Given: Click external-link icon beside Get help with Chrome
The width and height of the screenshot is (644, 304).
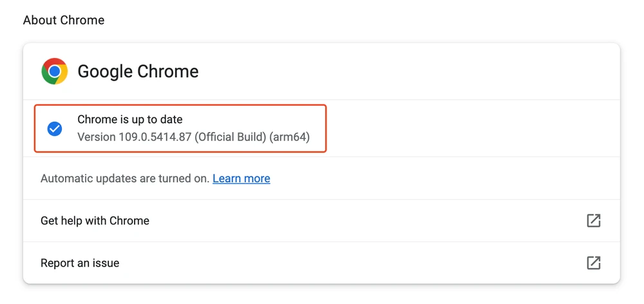Looking at the screenshot, I should click(x=593, y=221).
